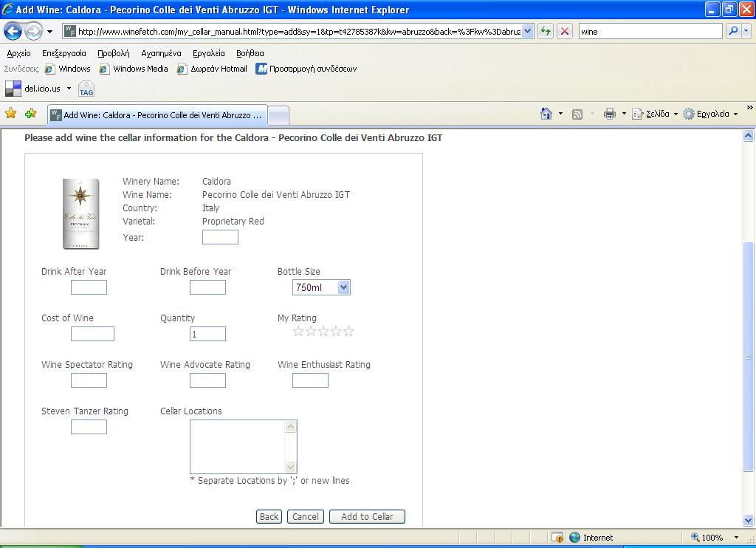Open the search provider dropdown arrow

[x=746, y=31]
